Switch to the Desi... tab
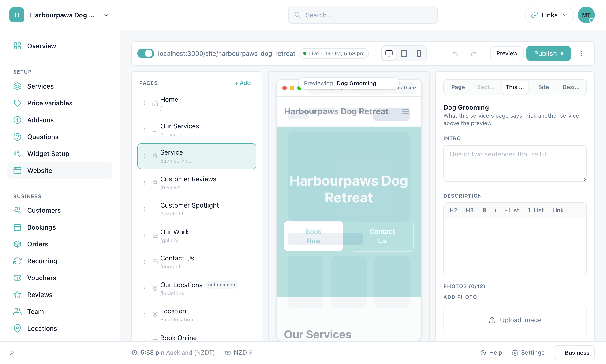This screenshot has height=364, width=606. [571, 87]
